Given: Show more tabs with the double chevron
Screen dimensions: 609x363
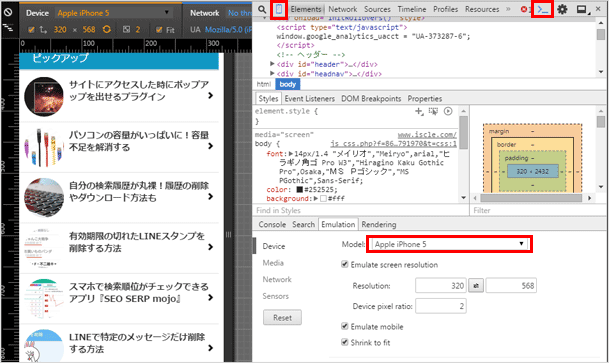Looking at the screenshot, I should 508,9.
